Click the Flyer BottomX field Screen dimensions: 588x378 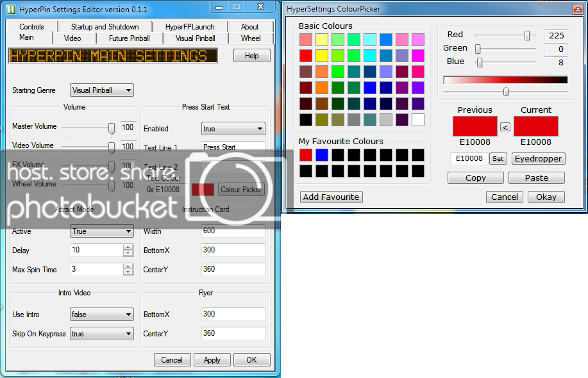point(233,314)
